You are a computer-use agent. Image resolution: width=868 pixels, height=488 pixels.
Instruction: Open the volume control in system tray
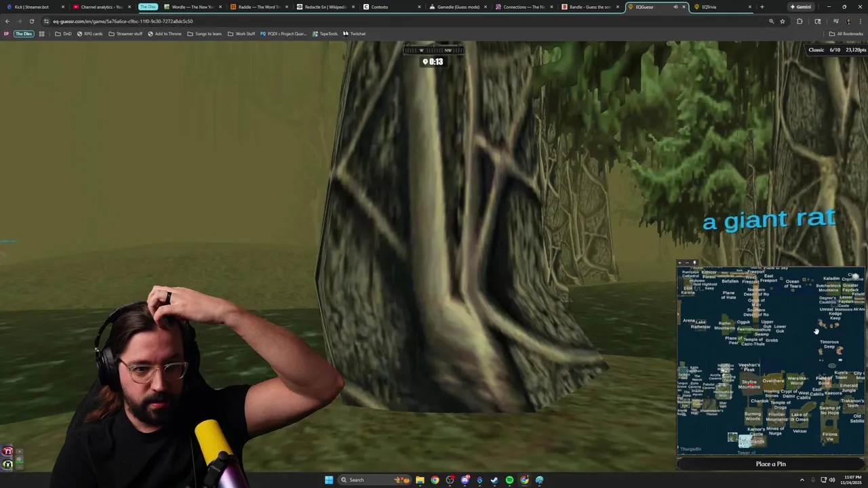pyautogui.click(x=832, y=480)
